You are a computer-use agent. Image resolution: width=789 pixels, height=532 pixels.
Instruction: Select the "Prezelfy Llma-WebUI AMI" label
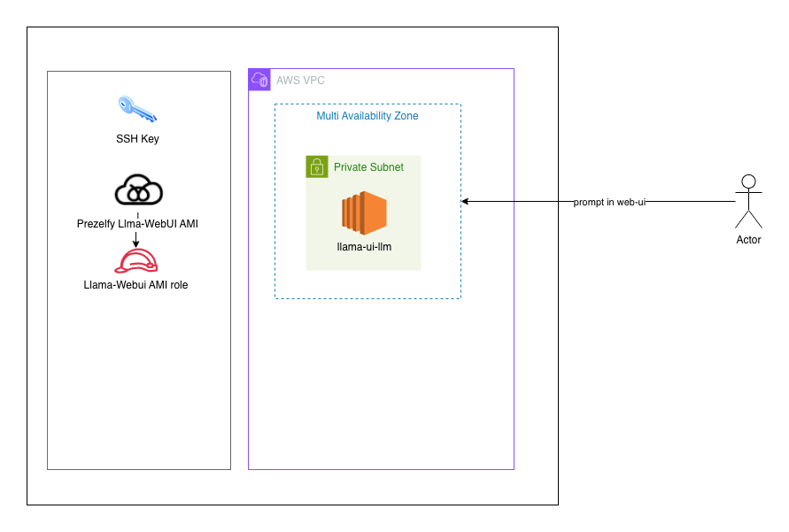[137, 224]
